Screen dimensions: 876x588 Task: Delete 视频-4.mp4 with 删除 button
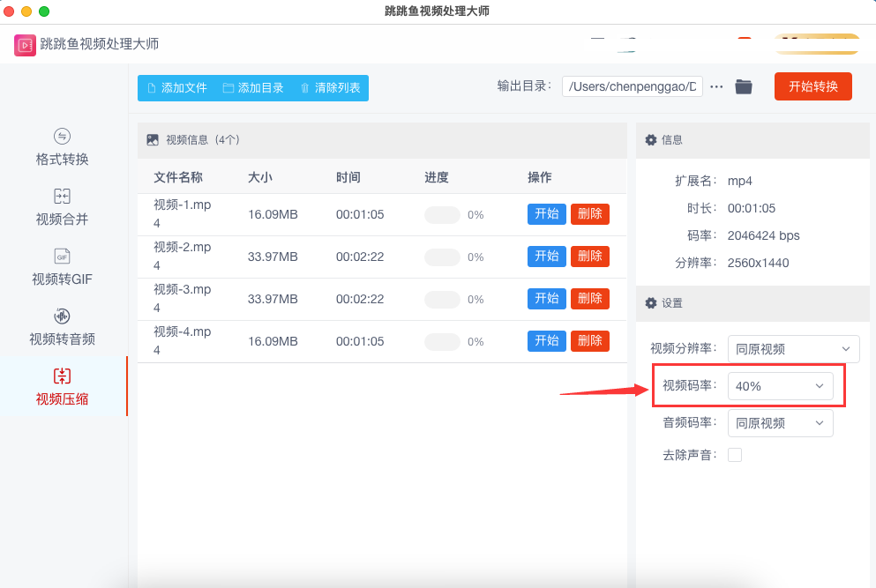pyautogui.click(x=590, y=341)
